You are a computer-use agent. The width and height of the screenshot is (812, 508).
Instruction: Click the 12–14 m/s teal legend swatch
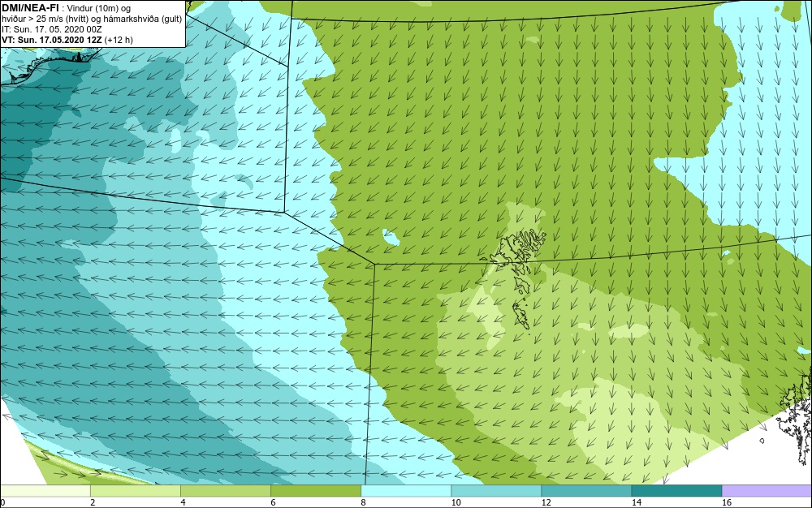tap(586, 491)
